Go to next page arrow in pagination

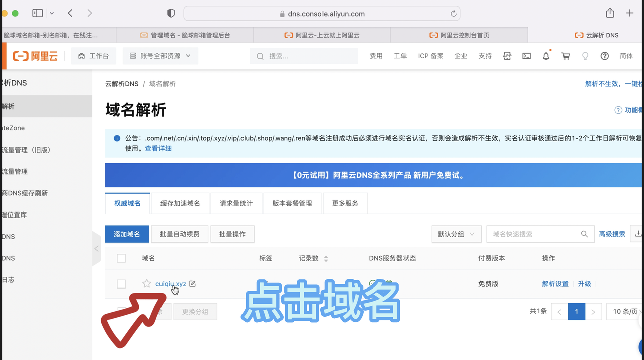tap(593, 312)
